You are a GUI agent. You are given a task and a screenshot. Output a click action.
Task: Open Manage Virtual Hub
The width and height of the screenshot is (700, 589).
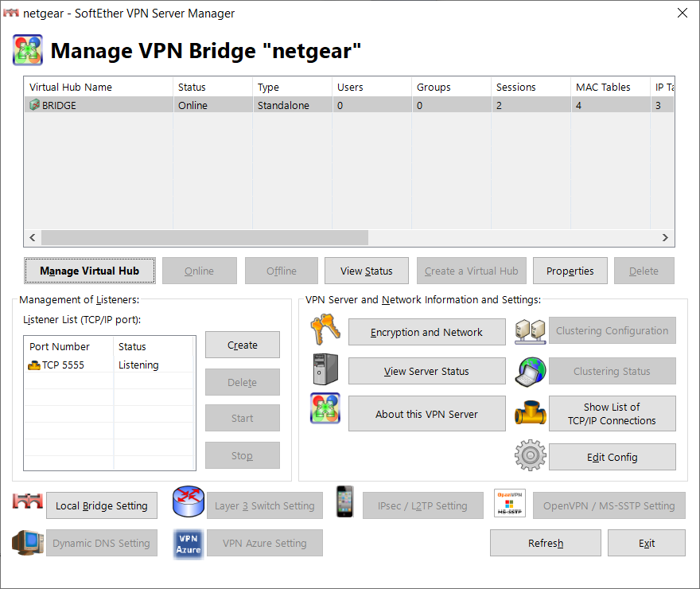(89, 271)
